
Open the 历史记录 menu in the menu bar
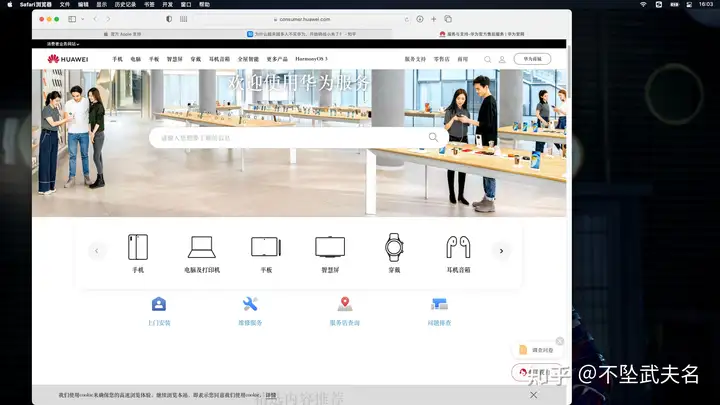[125, 5]
